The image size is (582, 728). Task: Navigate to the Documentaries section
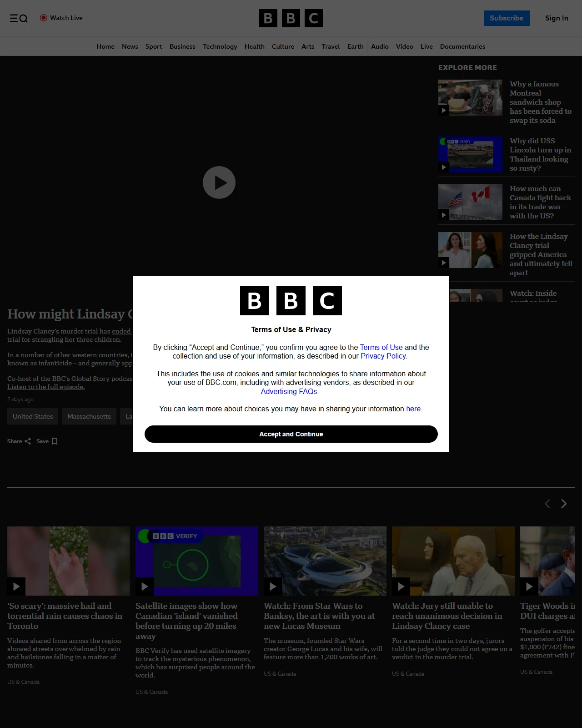(x=462, y=46)
